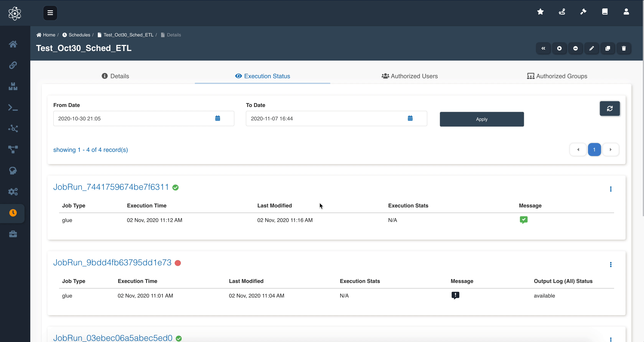This screenshot has width=644, height=342.
Task: Click the edit schedule pencil icon
Action: [591, 49]
